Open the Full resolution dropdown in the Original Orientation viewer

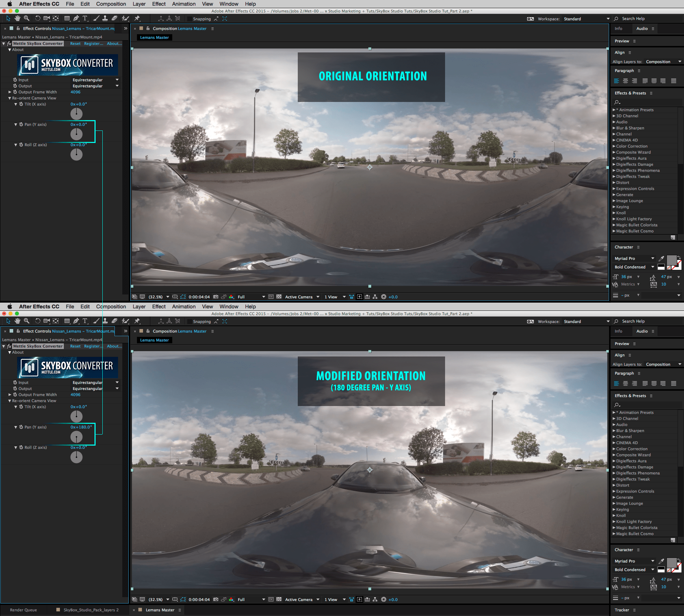(x=251, y=297)
